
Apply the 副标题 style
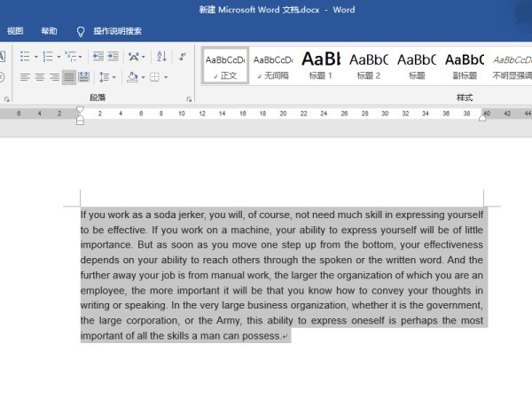pyautogui.click(x=465, y=66)
